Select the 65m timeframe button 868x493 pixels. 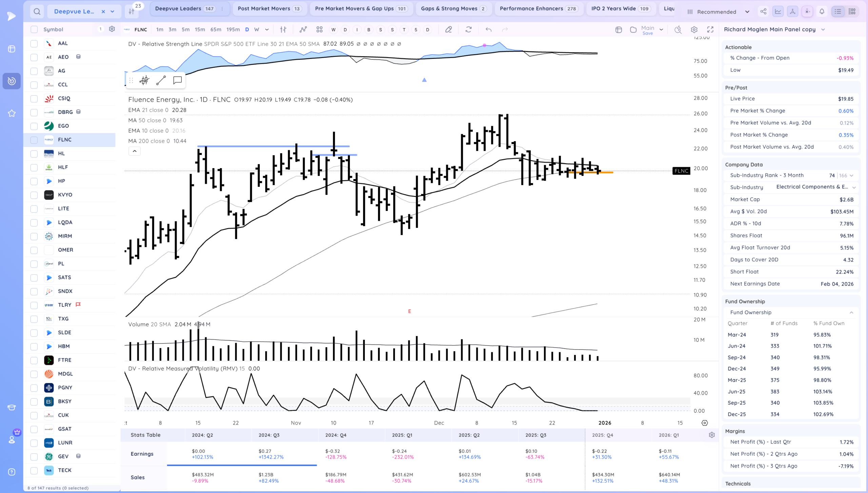[216, 29]
